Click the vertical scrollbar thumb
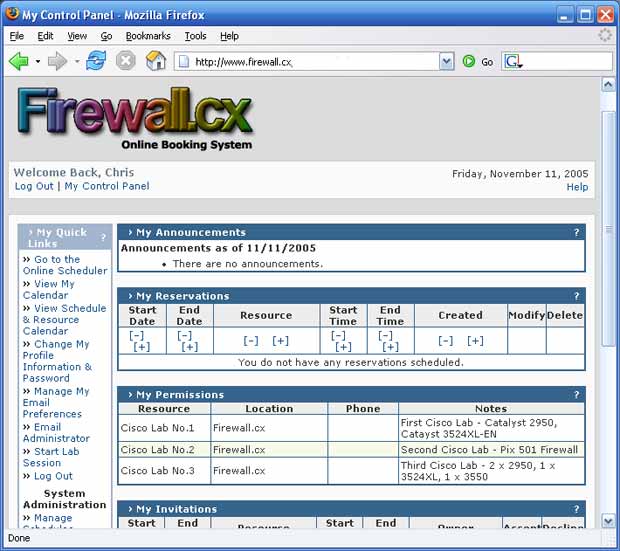This screenshot has height=551, width=620. point(608,229)
